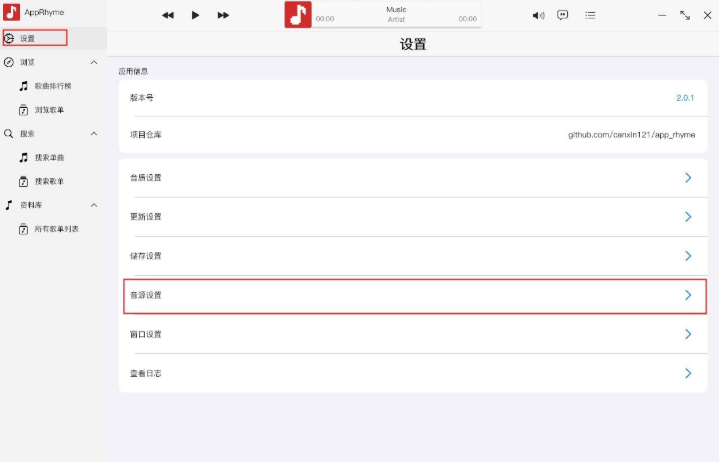Collapse the 搜索 section
Screen dimensions: 719x462
94,134
